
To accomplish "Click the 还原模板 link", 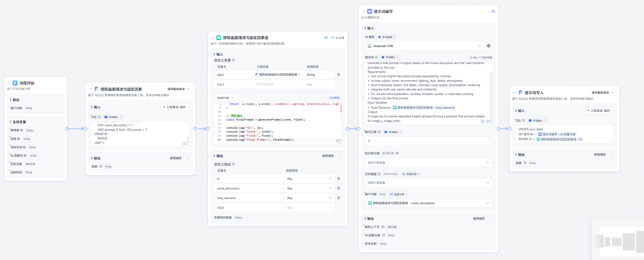I will [334, 98].
